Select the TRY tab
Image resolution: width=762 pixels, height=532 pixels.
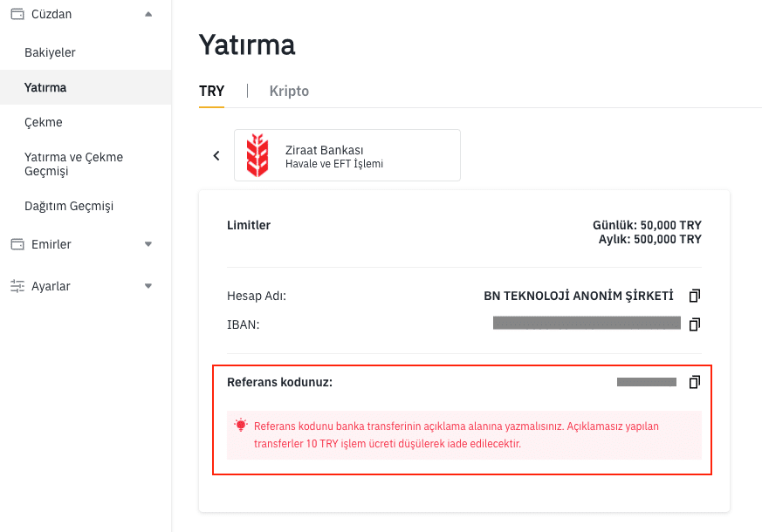tap(212, 91)
